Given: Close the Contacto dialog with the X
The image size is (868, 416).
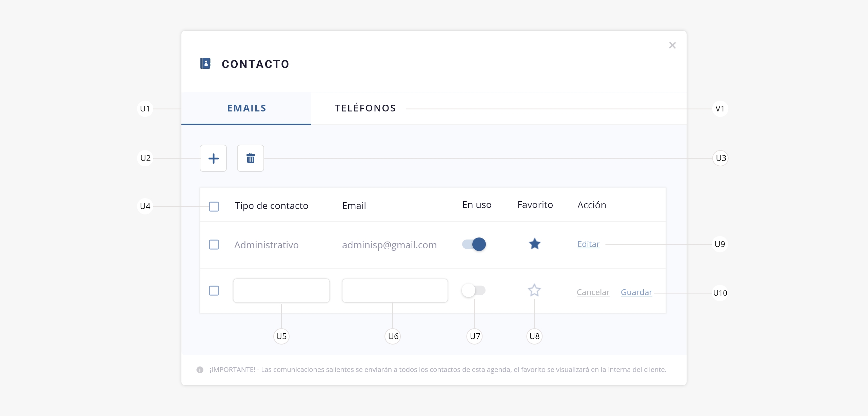Looking at the screenshot, I should (x=672, y=45).
